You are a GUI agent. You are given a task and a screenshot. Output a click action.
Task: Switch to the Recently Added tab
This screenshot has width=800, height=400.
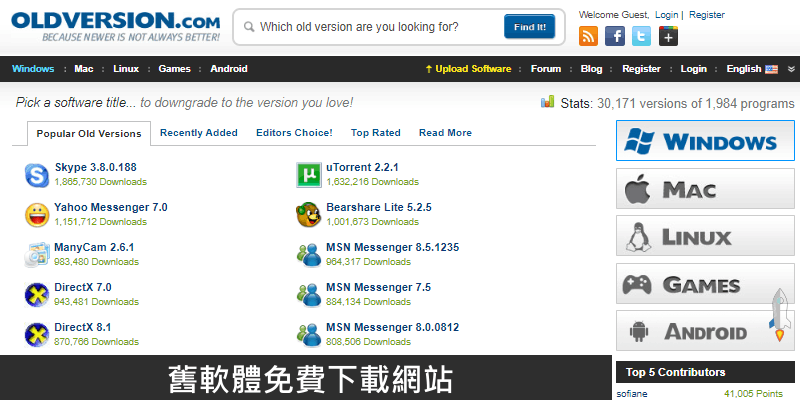pyautogui.click(x=199, y=133)
